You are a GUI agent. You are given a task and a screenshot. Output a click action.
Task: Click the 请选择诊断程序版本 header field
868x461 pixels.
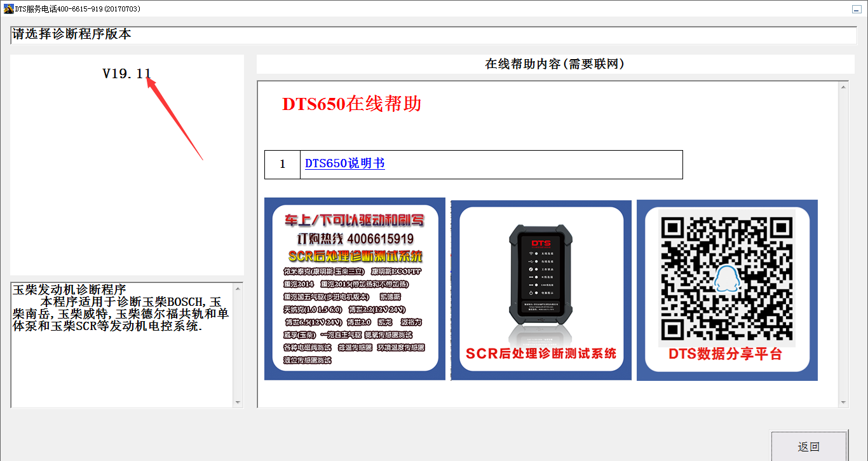click(434, 35)
